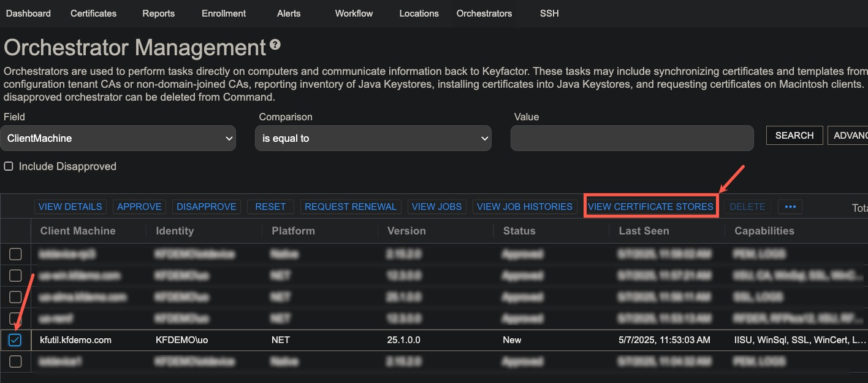Image resolution: width=868 pixels, height=383 pixels.
Task: Open the ellipsis overflow actions menu
Action: coord(790,206)
